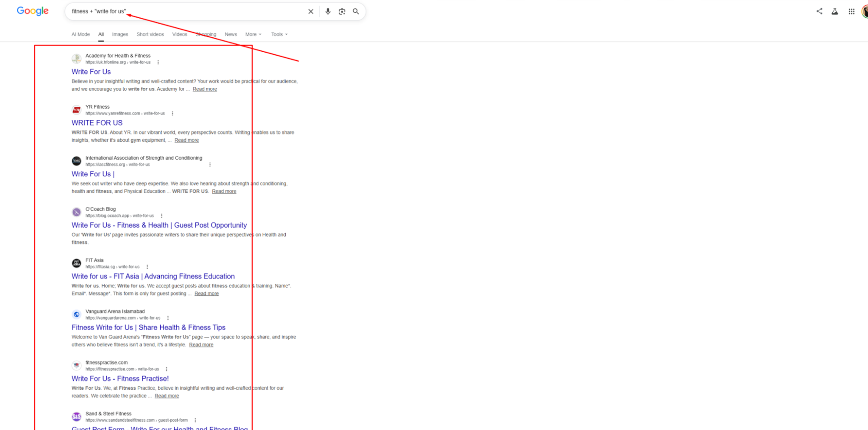The image size is (868, 430).
Task: Click Sand & Steel Fitness favicon
Action: [76, 417]
